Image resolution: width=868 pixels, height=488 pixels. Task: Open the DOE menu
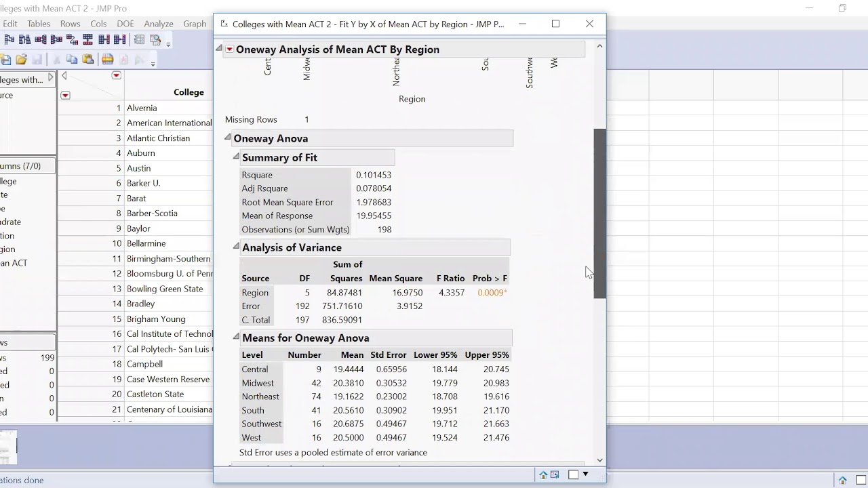click(x=125, y=24)
